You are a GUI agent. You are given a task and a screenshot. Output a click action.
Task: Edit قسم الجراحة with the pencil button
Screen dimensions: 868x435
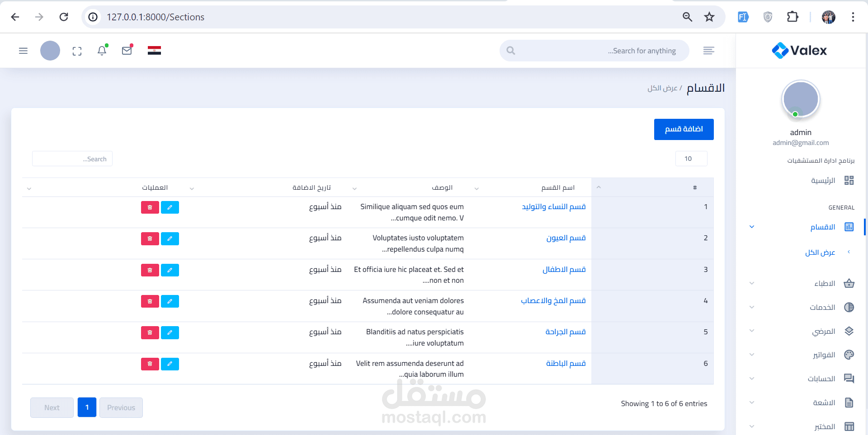tap(170, 332)
